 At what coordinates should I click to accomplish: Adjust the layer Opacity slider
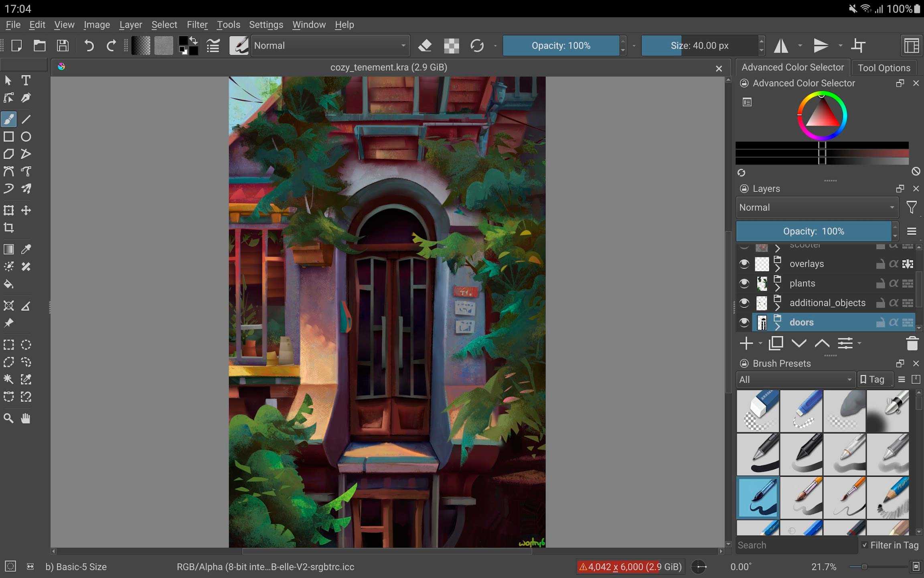tap(813, 231)
